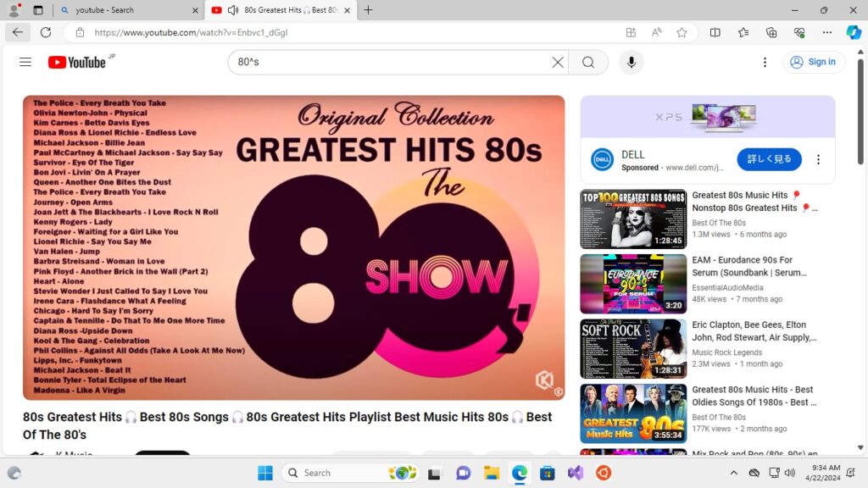Open Task View on the taskbar
The width and height of the screenshot is (868, 488).
click(x=434, y=473)
